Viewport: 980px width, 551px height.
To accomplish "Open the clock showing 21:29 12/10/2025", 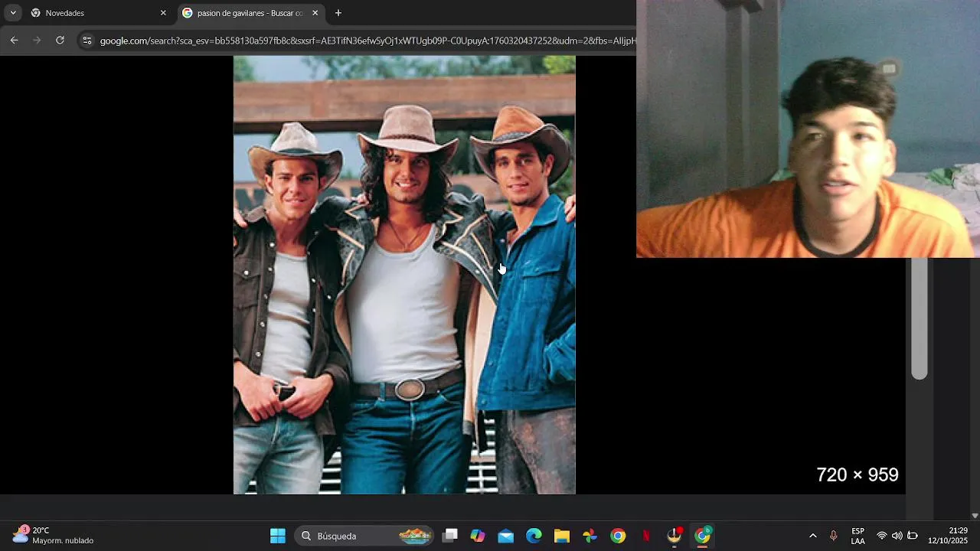I will pos(948,536).
